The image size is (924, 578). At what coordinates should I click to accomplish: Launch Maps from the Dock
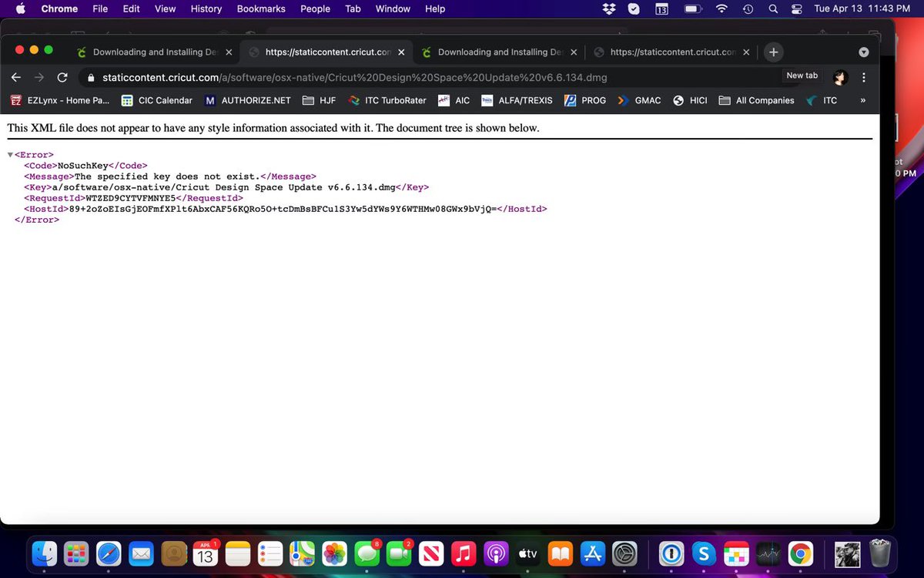click(x=301, y=553)
